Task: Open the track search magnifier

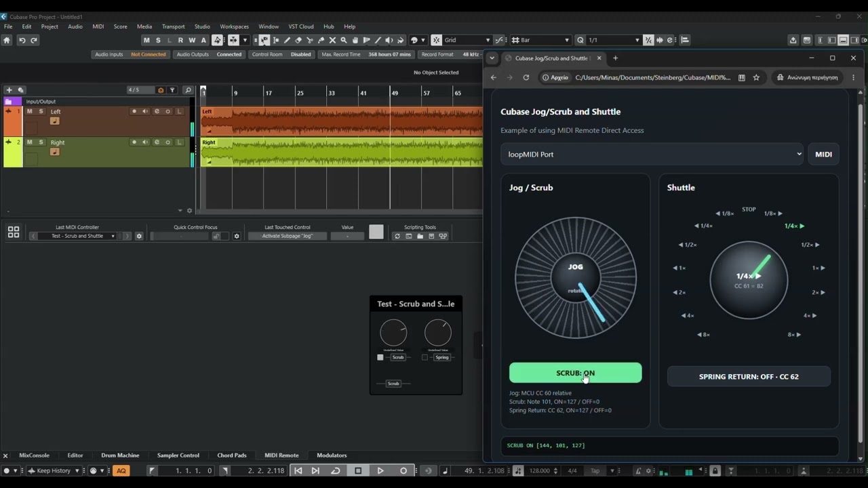Action: (x=188, y=89)
